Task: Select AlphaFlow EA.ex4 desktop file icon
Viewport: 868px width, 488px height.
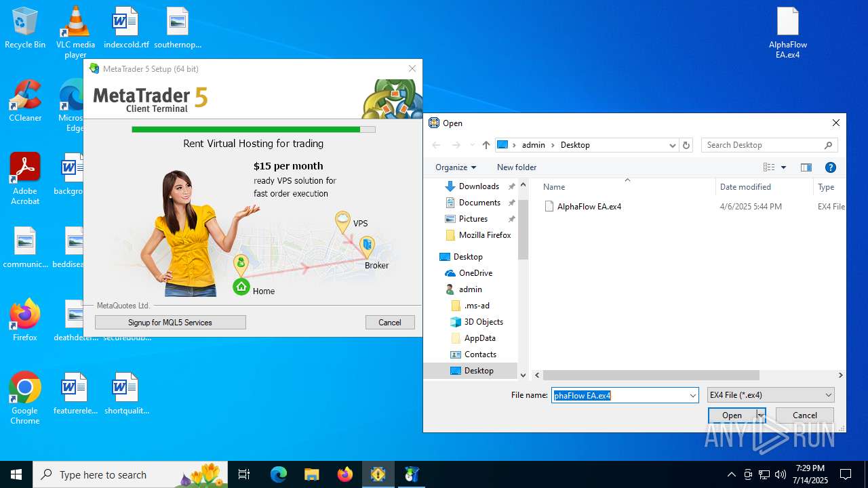Action: [788, 33]
